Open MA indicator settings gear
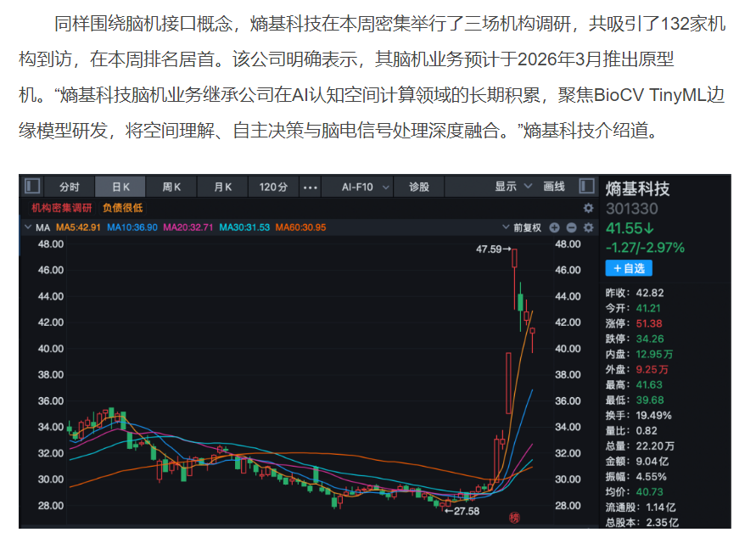The image size is (756, 538). click(x=588, y=227)
